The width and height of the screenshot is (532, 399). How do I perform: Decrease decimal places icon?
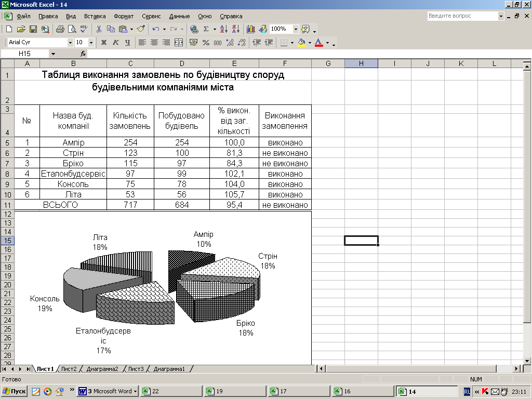pyautogui.click(x=242, y=43)
